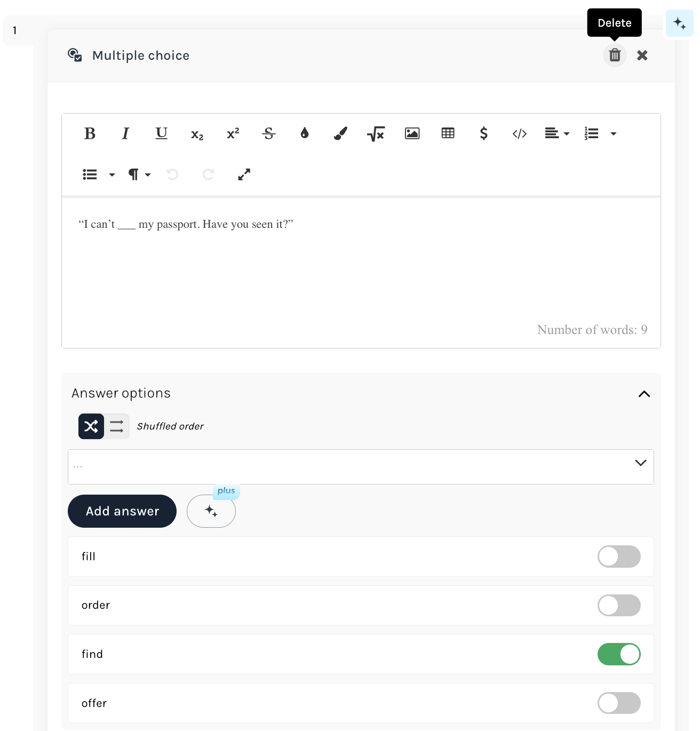Open the paragraph format dropdown
The image size is (700, 731).
[x=139, y=174]
